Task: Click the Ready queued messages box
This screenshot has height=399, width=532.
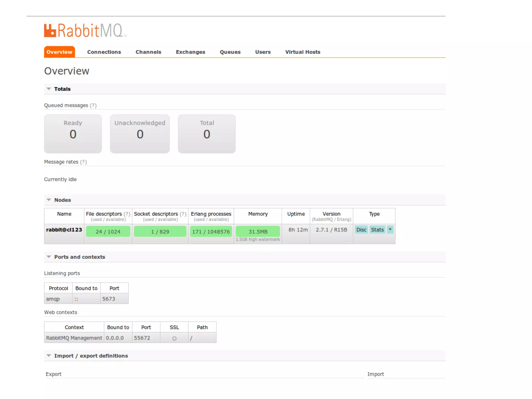Action: (73, 134)
